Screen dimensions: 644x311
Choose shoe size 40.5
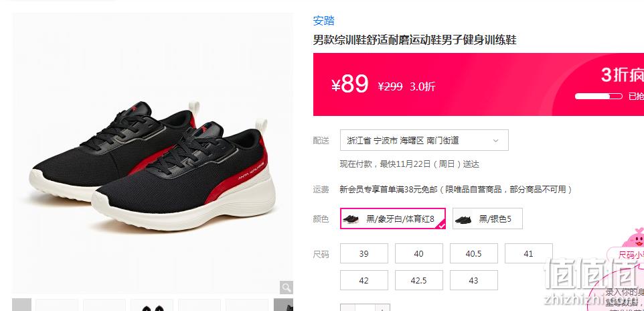[473, 253]
